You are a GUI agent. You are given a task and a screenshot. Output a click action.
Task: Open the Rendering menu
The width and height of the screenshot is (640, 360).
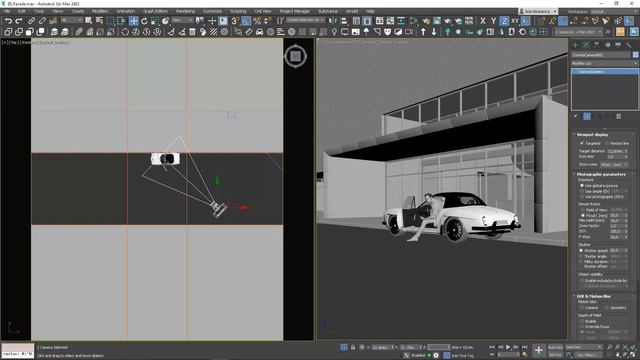[x=185, y=11]
